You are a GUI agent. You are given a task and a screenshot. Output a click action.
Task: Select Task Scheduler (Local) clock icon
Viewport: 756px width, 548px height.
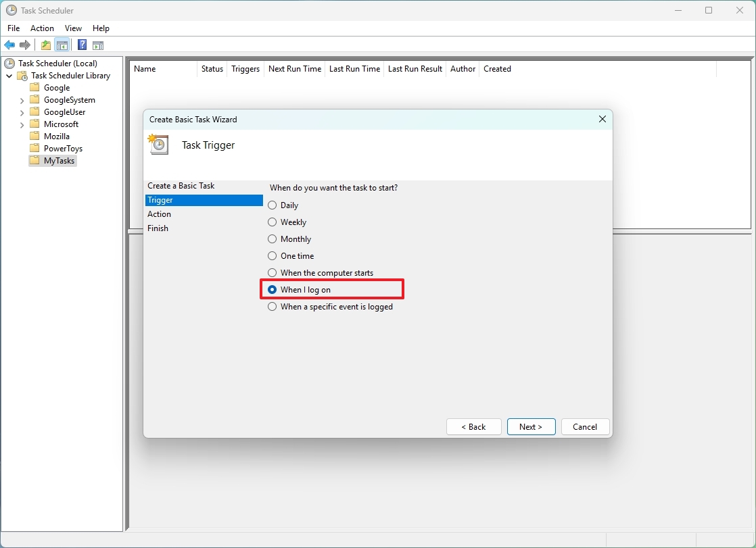[9, 63]
